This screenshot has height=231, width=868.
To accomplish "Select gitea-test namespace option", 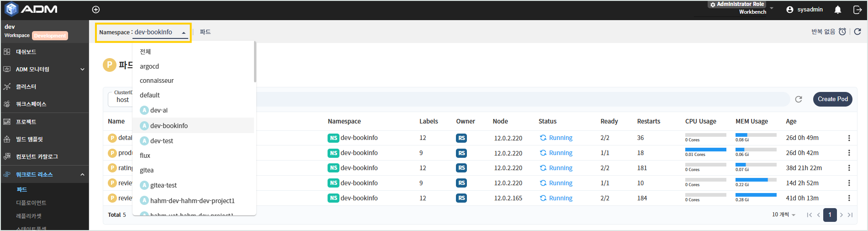I will tap(194, 185).
